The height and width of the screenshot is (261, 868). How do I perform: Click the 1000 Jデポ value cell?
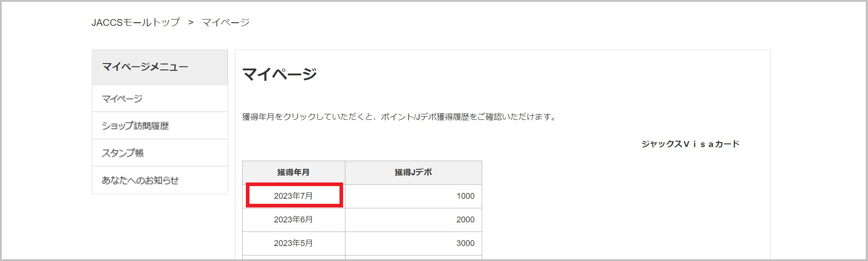[414, 196]
